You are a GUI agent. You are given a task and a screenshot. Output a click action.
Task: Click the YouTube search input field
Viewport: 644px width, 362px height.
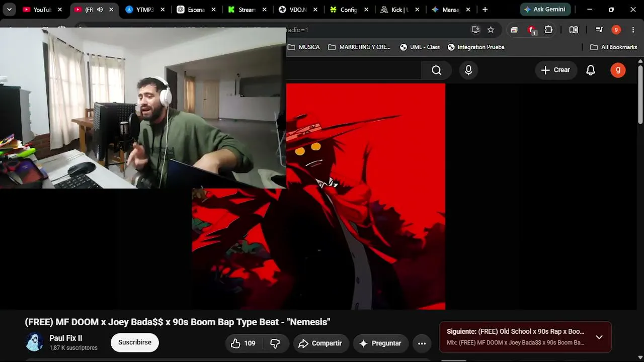[353, 70]
